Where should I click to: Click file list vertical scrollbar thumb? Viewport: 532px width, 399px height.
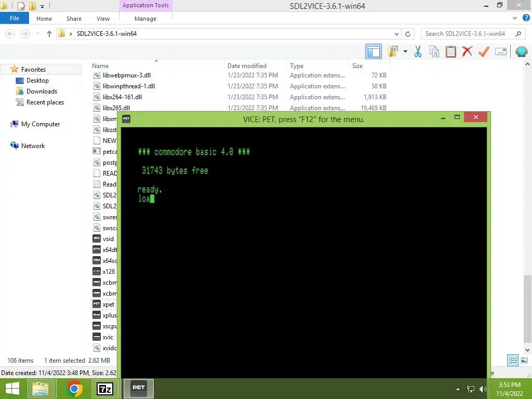pos(527,309)
